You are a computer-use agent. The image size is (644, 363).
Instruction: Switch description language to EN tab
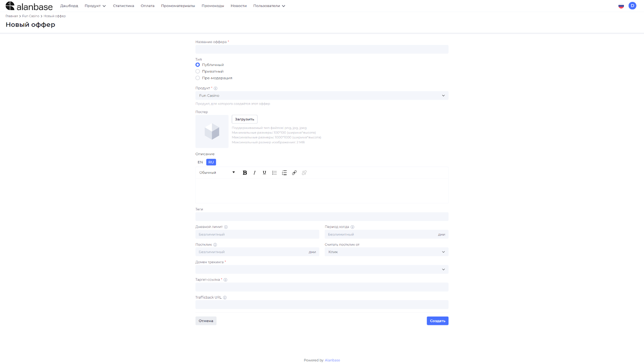(200, 162)
